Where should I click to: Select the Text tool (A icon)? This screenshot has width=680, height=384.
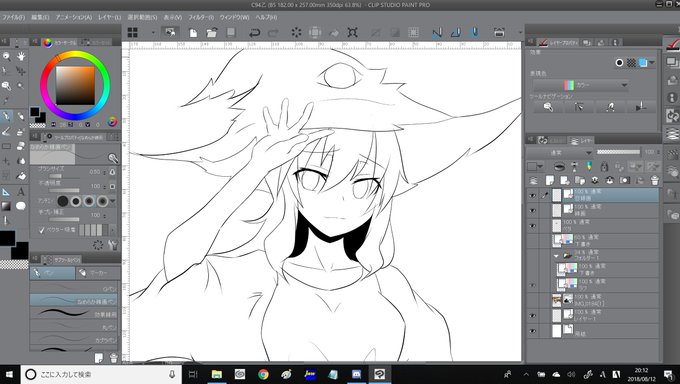click(x=21, y=191)
